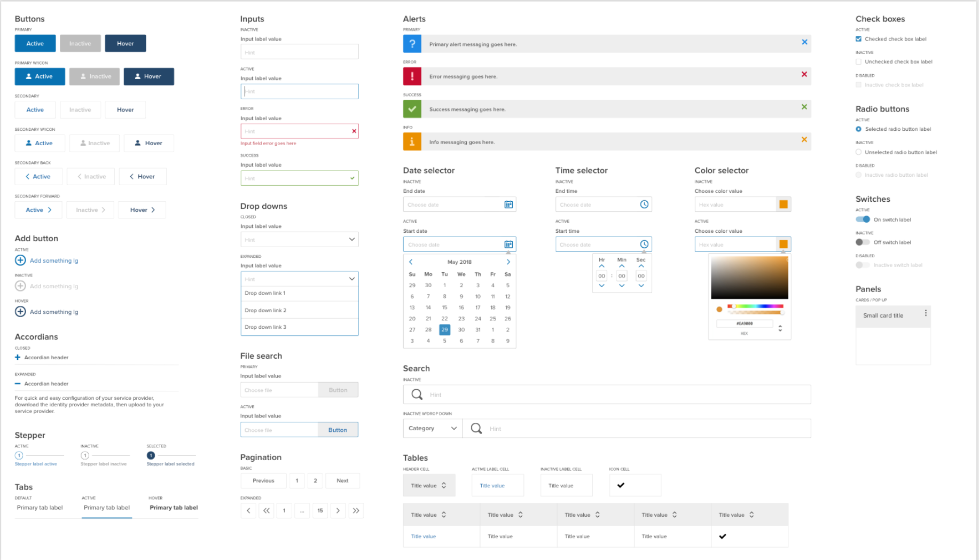This screenshot has width=979, height=560.
Task: Open the calendar icon for End date
Action: click(x=508, y=204)
